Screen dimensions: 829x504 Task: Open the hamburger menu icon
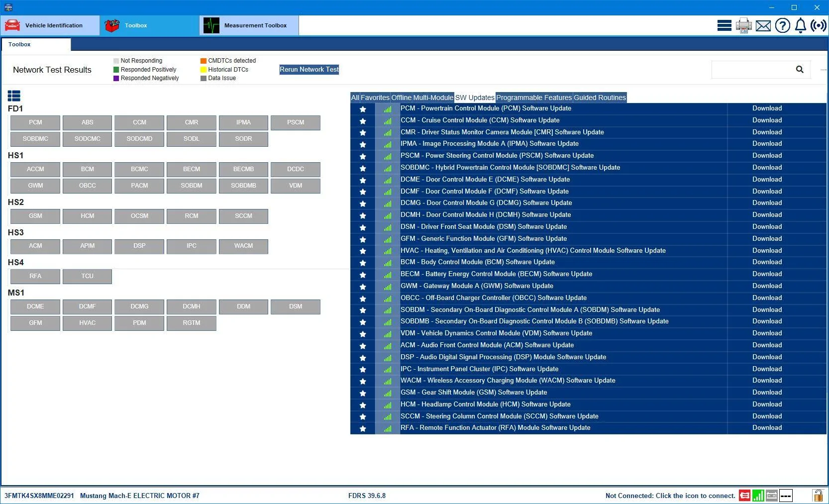point(724,25)
